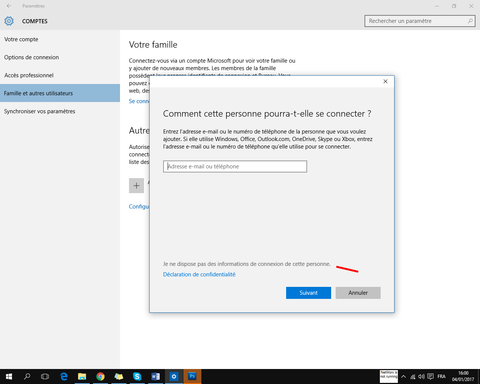
Task: Open Task View on the taskbar
Action: (45, 376)
